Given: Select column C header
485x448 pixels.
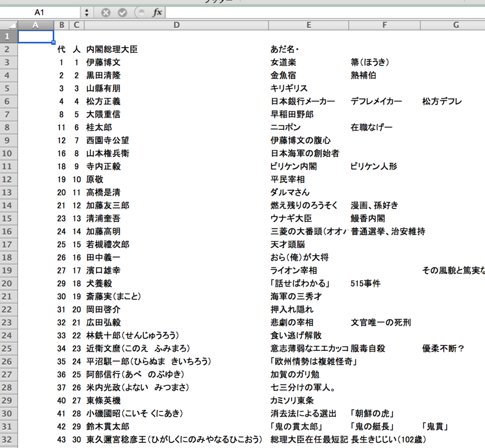Looking at the screenshot, I should (77, 25).
